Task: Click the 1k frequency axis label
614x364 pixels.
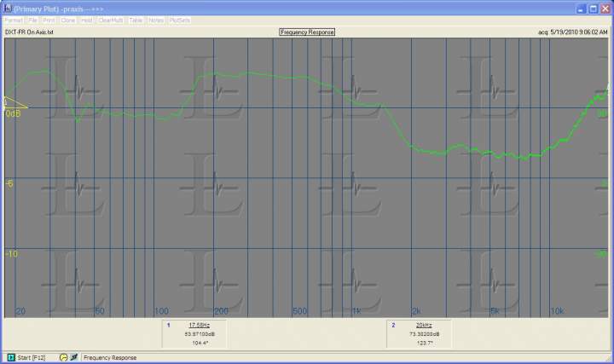Action: tap(356, 311)
